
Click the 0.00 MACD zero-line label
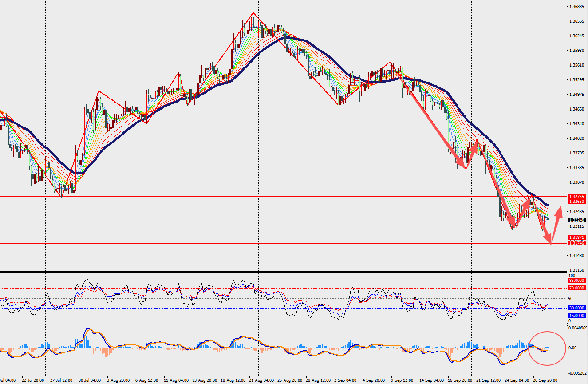click(572, 348)
